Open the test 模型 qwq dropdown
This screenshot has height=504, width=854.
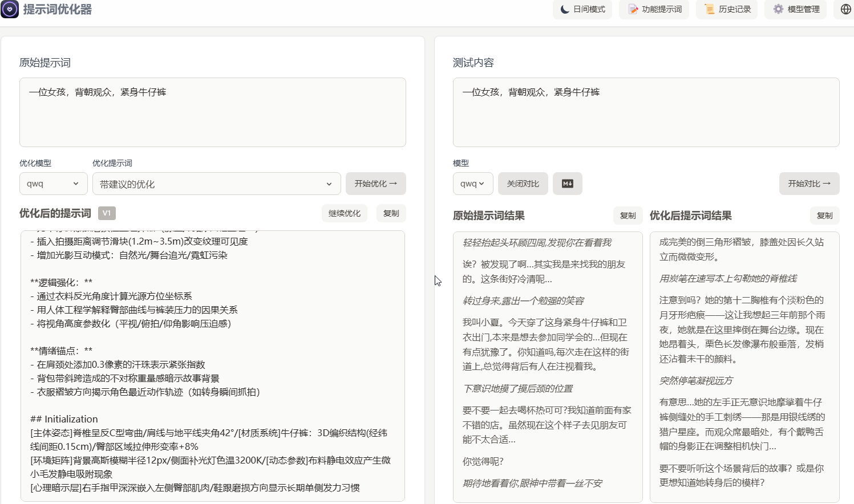click(x=473, y=184)
